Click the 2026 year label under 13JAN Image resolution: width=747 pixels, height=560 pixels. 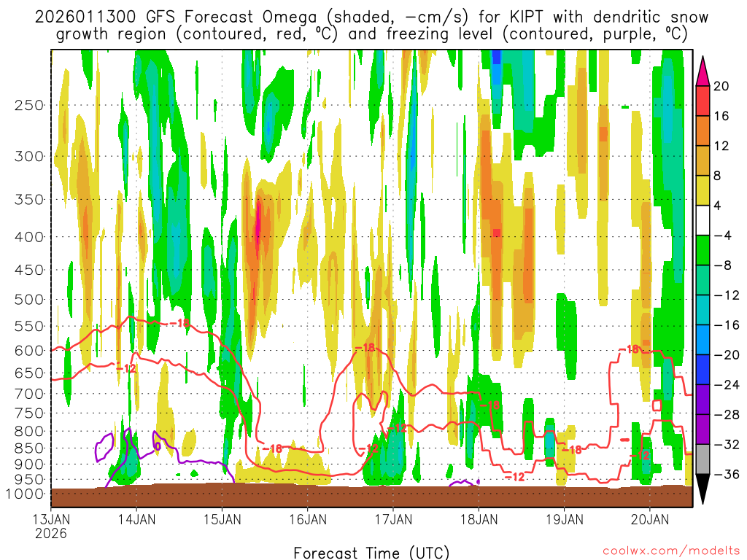[x=51, y=533]
